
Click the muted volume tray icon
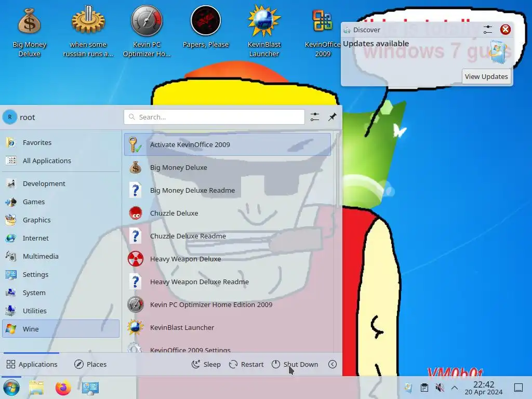(x=440, y=388)
